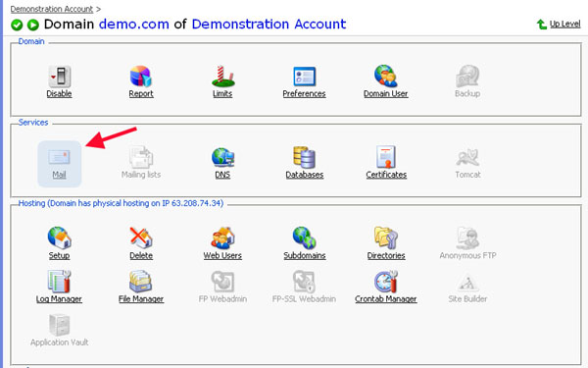Open the Crontab Manager clock icon
This screenshot has width=588, height=368.
386,282
